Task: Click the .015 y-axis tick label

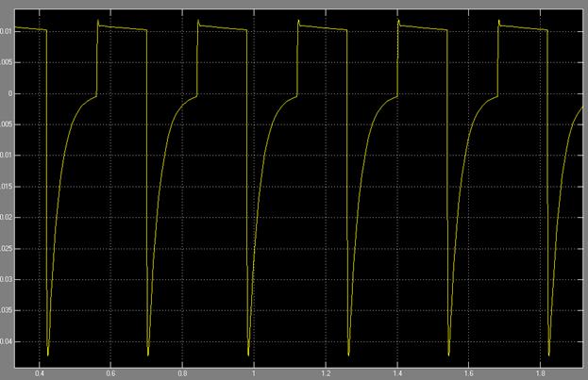Action: coord(6,187)
